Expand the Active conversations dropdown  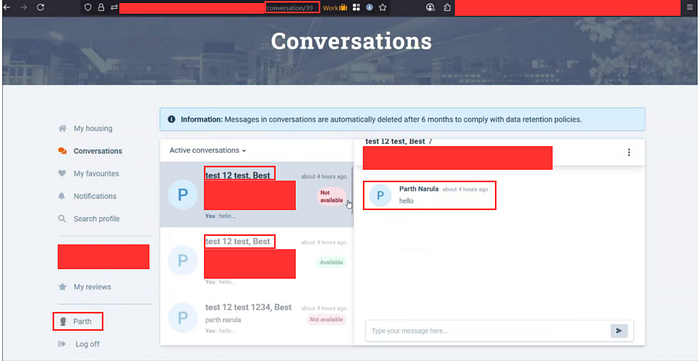(x=208, y=150)
